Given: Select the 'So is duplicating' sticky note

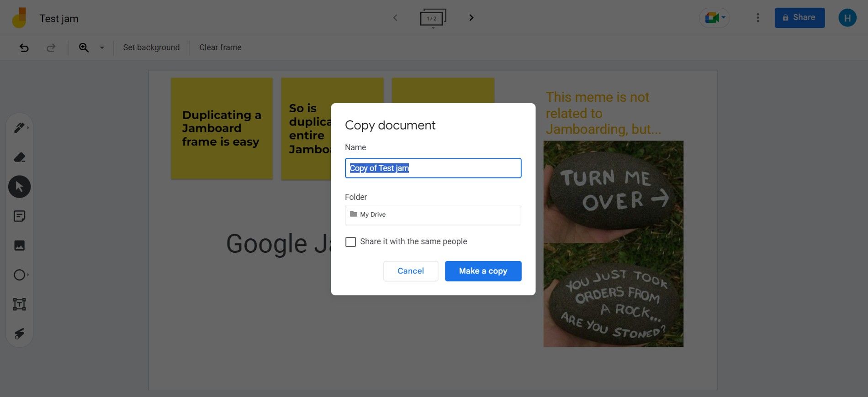Looking at the screenshot, I should coord(306,128).
